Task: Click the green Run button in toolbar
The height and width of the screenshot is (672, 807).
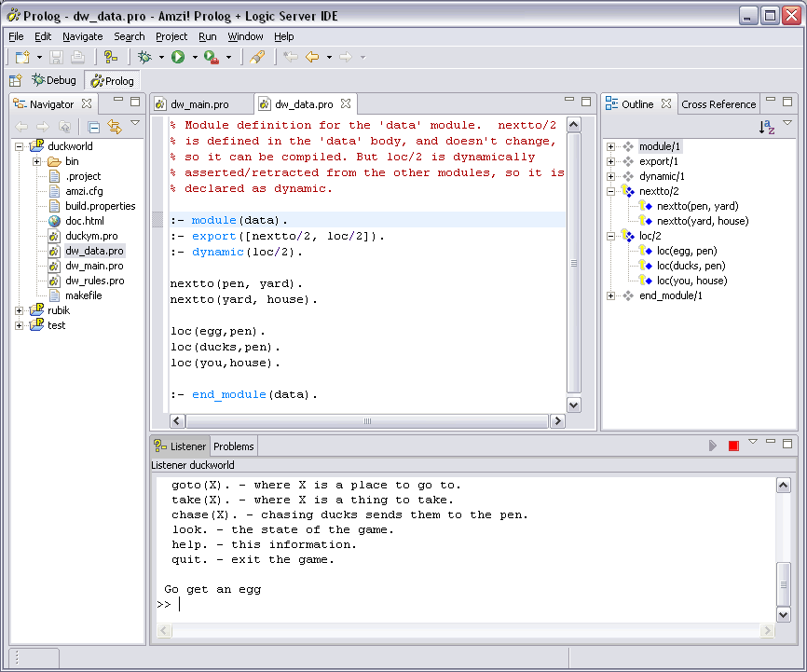Action: click(178, 57)
